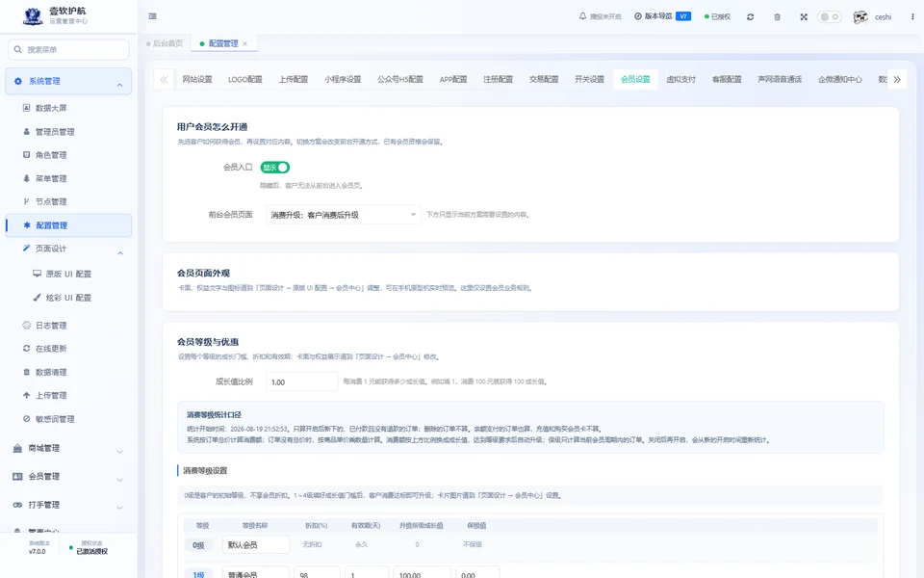Image resolution: width=924 pixels, height=578 pixels.
Task: Switch to the 声网语音通话 tab
Action: click(780, 79)
